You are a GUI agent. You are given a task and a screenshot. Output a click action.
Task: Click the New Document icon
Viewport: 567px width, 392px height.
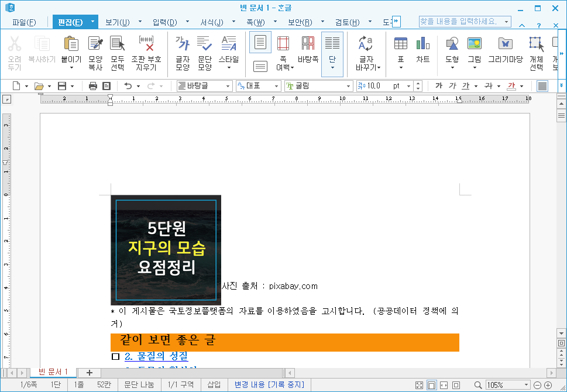[x=16, y=86]
